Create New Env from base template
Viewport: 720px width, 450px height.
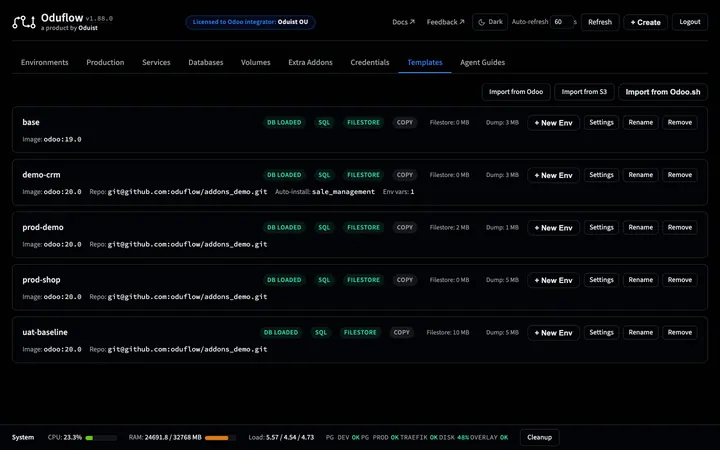(x=553, y=123)
